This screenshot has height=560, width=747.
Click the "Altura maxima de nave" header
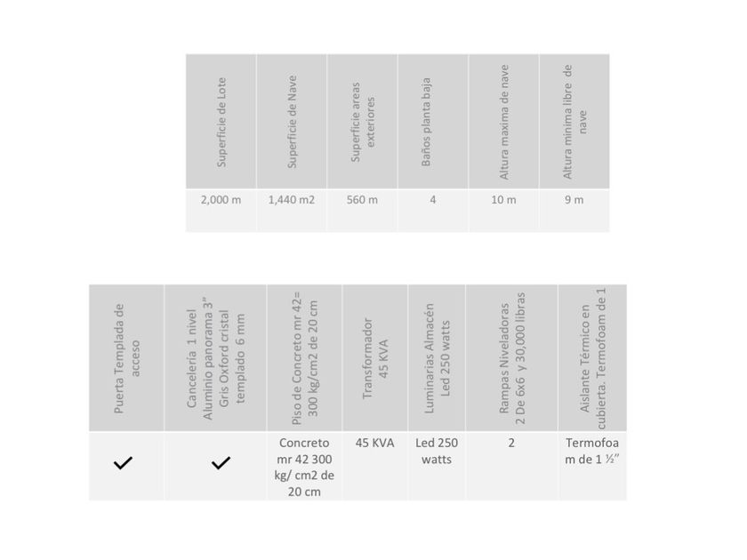pos(503,122)
